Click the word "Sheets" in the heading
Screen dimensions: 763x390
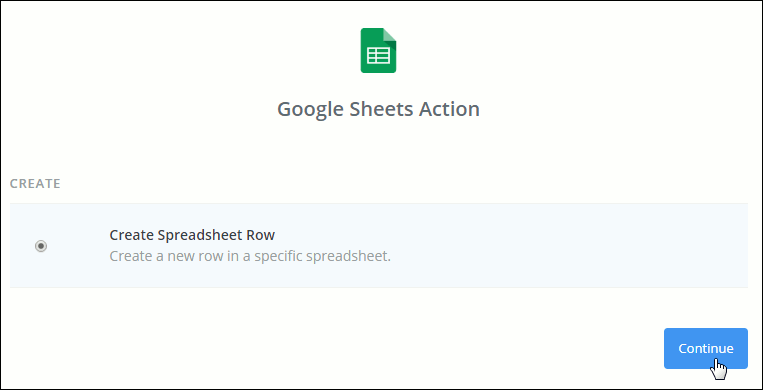(374, 109)
